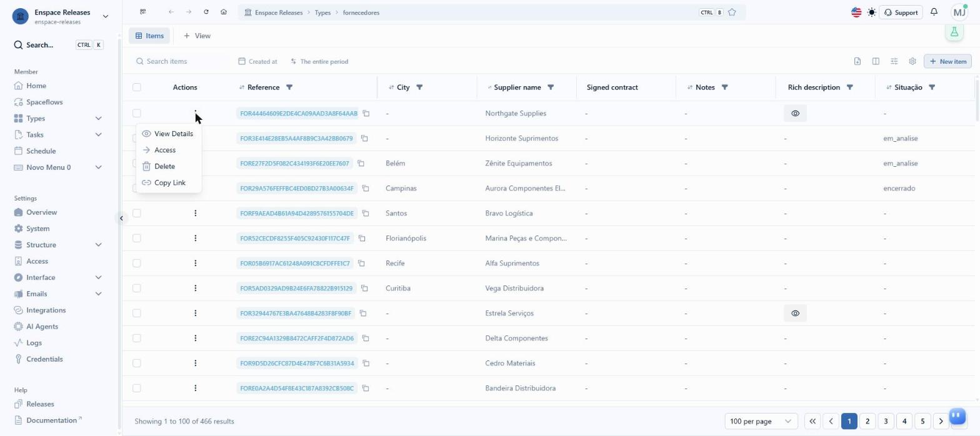Star the fornecedores page as favorite

tap(732, 12)
